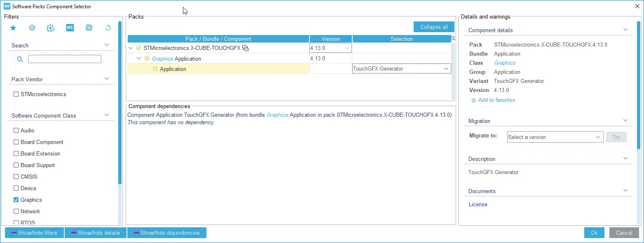This screenshot has width=644, height=243.
Task: Check the Board Support checkbox
Action: click(16, 165)
